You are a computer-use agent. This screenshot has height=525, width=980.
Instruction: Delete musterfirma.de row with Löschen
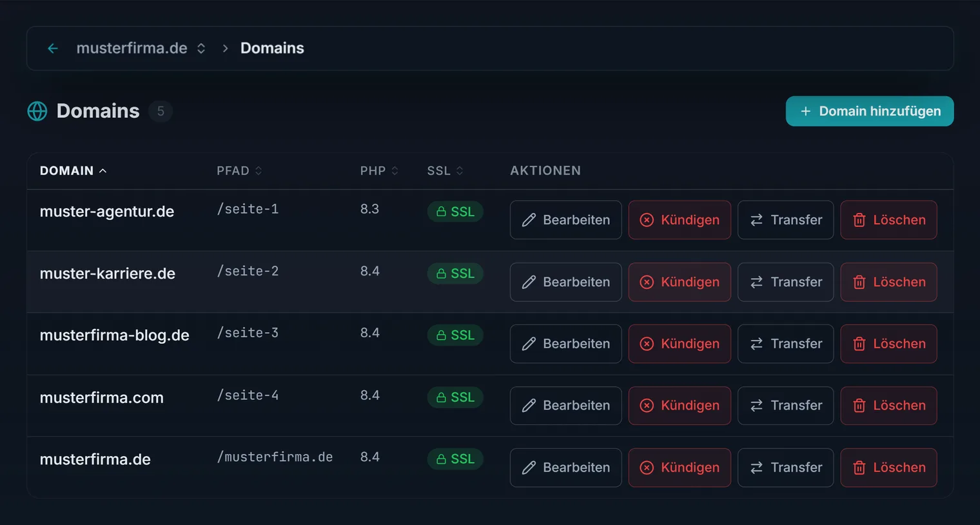point(888,468)
